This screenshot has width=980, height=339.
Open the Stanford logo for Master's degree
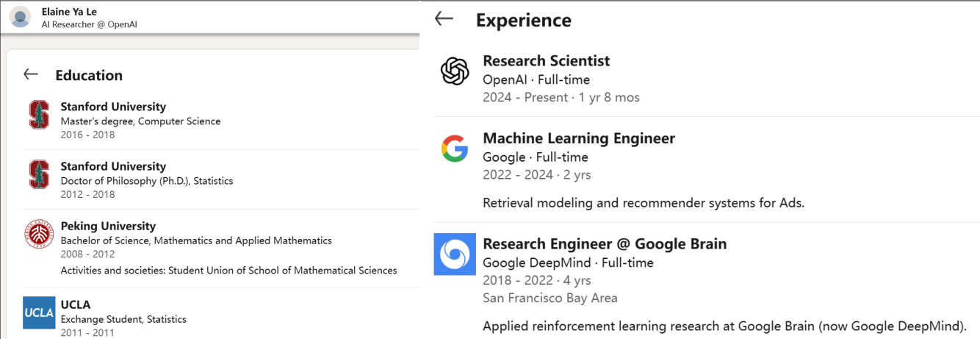pos(39,115)
